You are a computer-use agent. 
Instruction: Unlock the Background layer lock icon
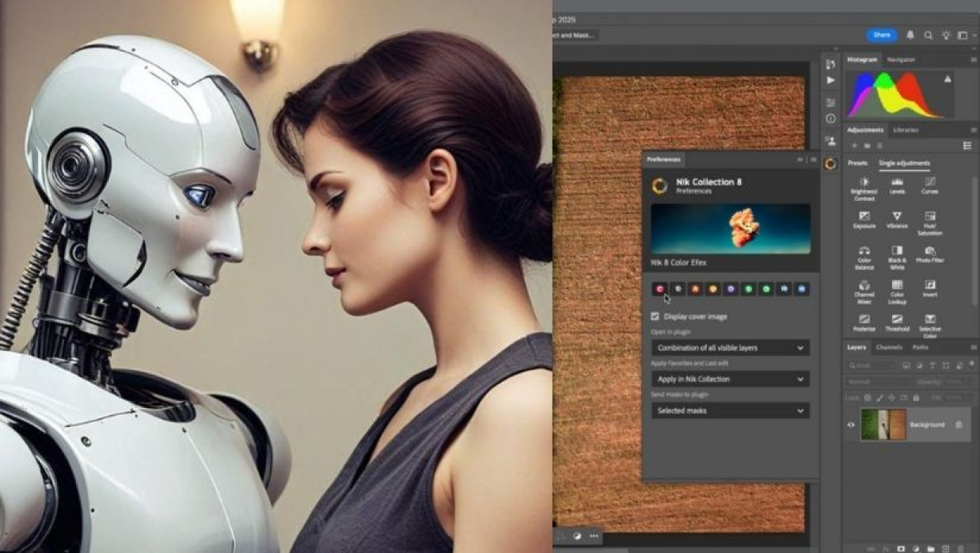pos(959,425)
